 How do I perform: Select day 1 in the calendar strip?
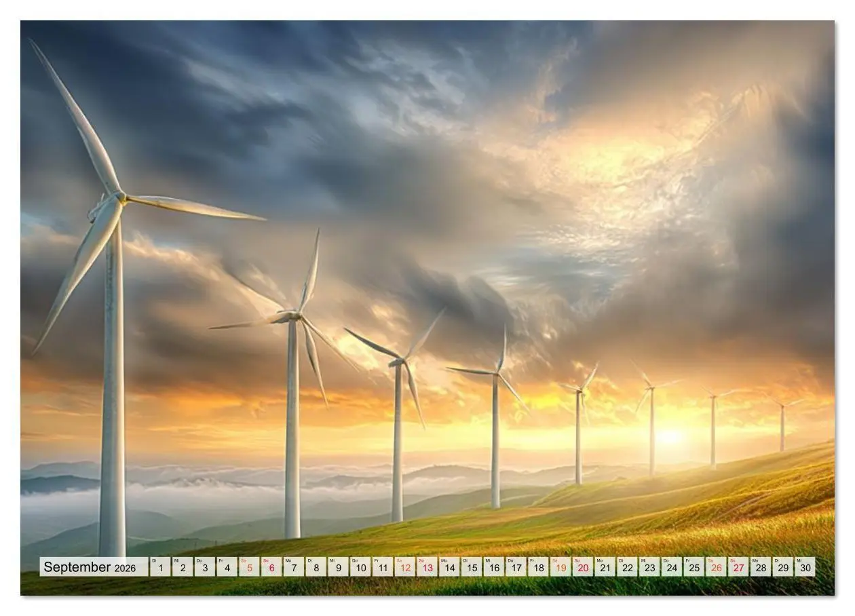pyautogui.click(x=160, y=567)
